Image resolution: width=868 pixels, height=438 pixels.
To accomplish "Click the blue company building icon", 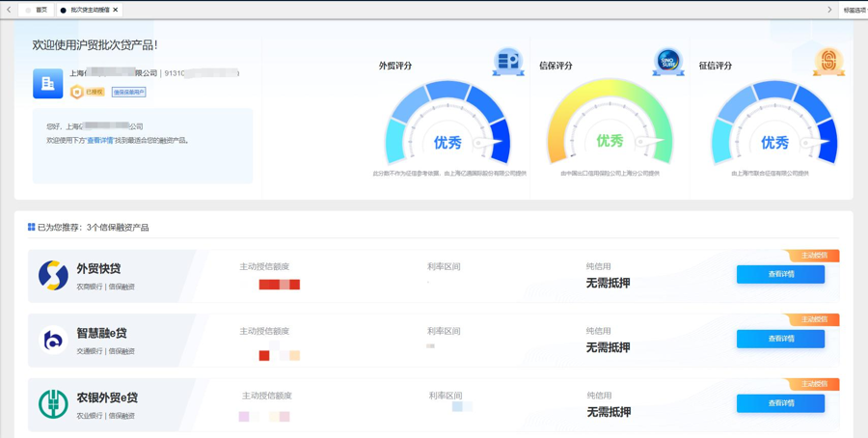I will (47, 84).
